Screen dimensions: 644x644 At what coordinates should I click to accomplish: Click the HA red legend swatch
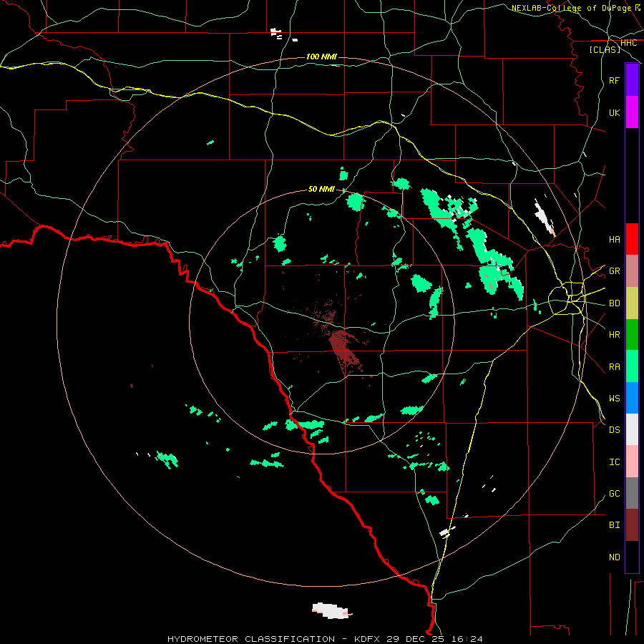coord(632,239)
